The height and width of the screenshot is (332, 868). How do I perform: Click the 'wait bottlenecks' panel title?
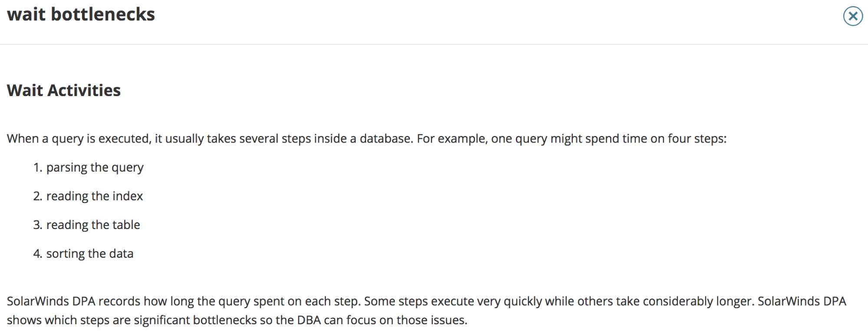pyautogui.click(x=81, y=14)
